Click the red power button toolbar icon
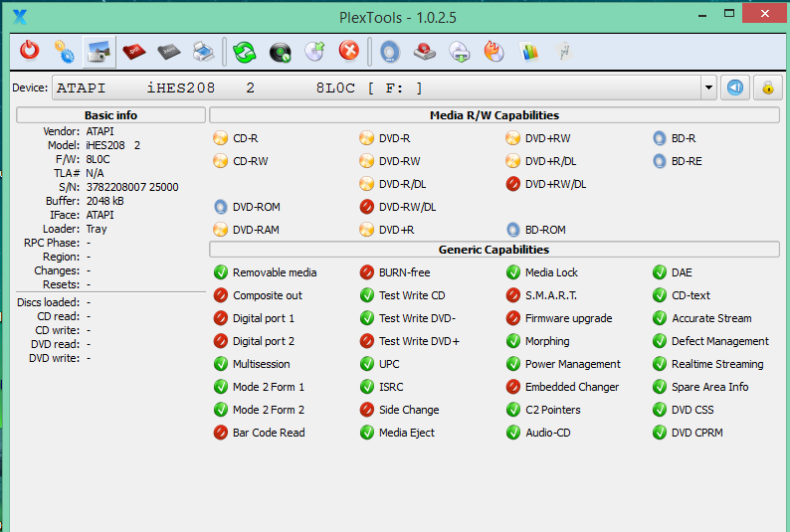The image size is (790, 532). [29, 52]
